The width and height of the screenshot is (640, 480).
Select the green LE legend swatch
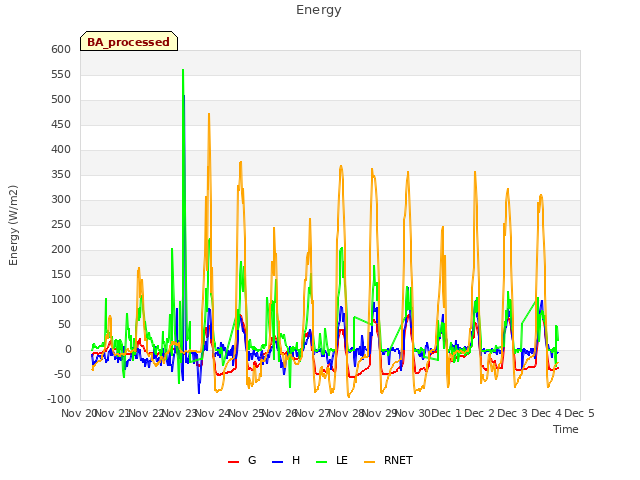[x=322, y=461]
